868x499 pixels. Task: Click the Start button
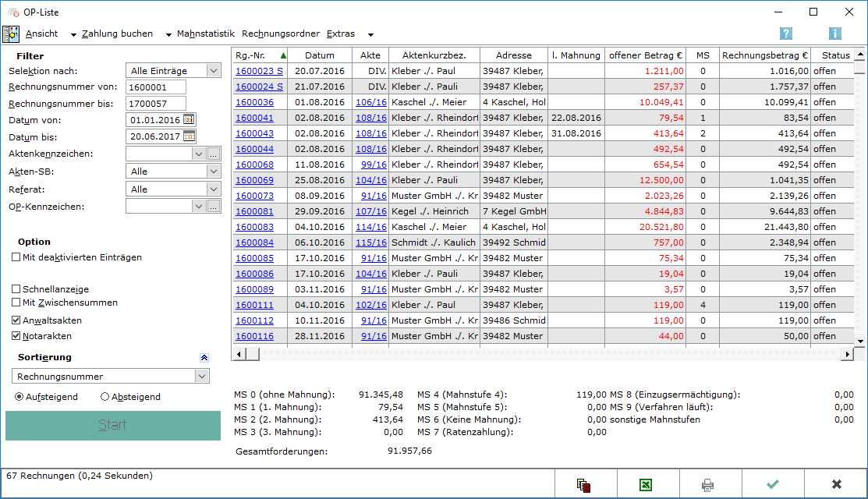point(113,425)
